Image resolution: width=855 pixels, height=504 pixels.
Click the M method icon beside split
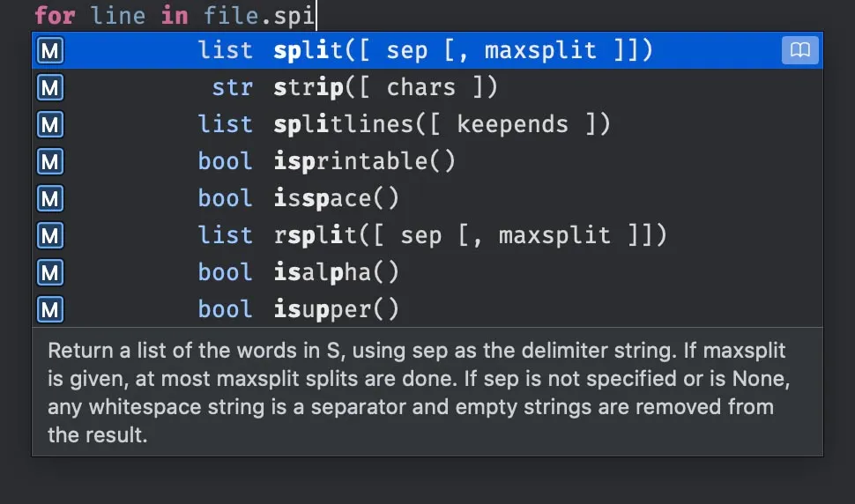pyautogui.click(x=50, y=51)
